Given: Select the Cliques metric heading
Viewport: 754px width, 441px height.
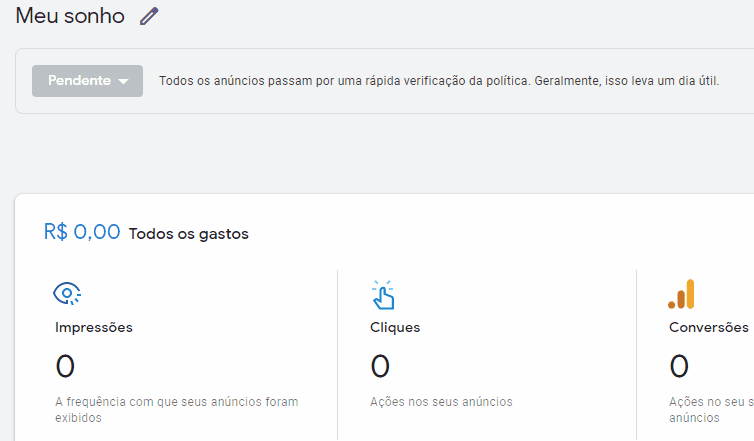Looking at the screenshot, I should click(395, 328).
